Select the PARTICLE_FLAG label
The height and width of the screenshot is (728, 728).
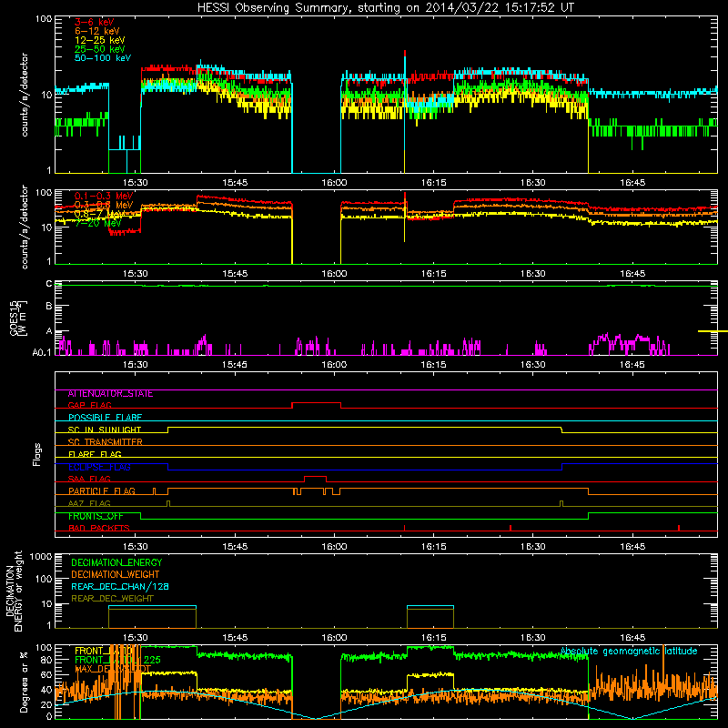coord(102,491)
